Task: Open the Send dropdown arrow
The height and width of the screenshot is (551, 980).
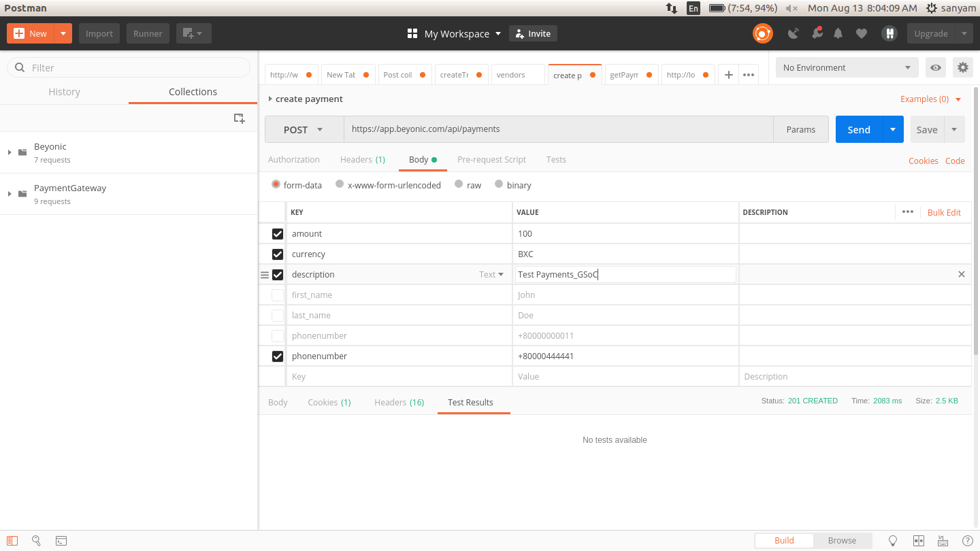Action: (893, 129)
